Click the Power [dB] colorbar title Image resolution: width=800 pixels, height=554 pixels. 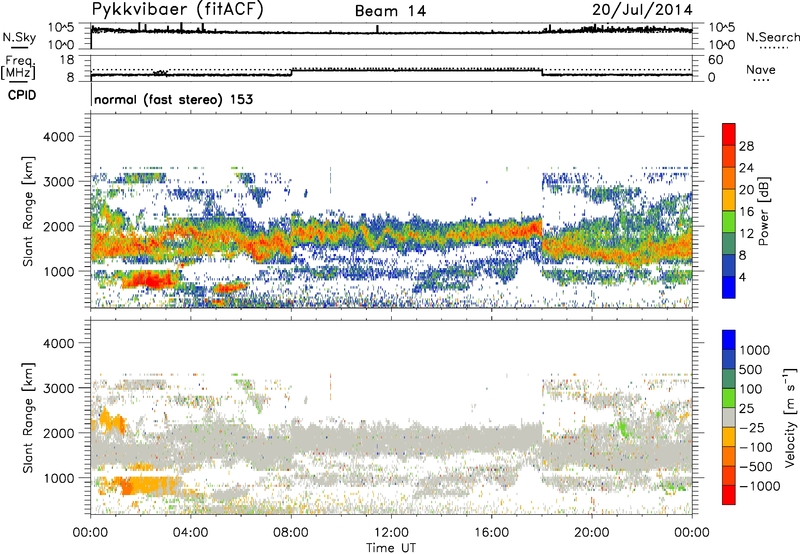coord(763,211)
